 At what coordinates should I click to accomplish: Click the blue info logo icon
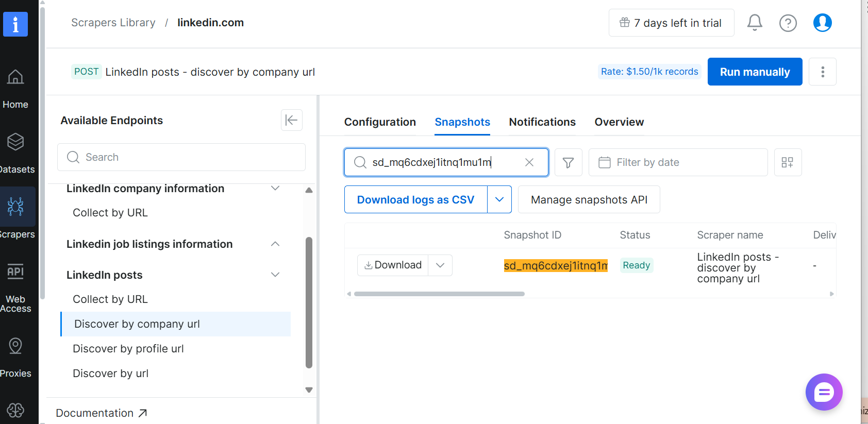[x=15, y=24]
